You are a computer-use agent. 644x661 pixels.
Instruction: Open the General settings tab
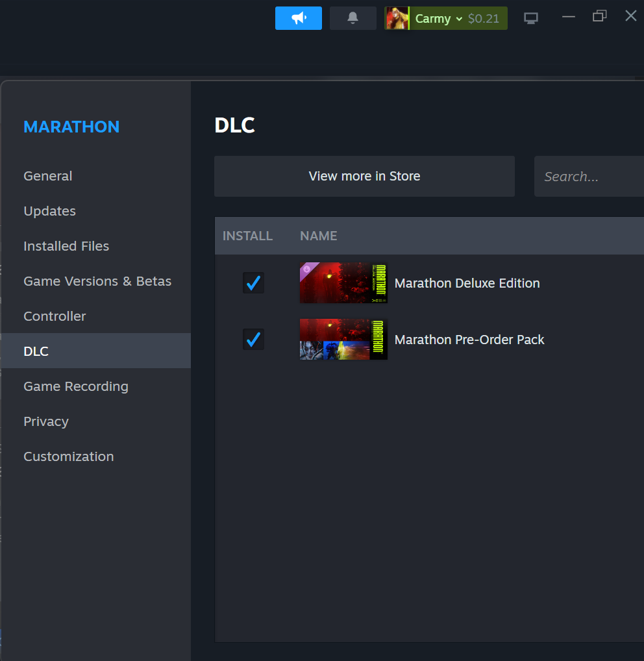click(48, 176)
